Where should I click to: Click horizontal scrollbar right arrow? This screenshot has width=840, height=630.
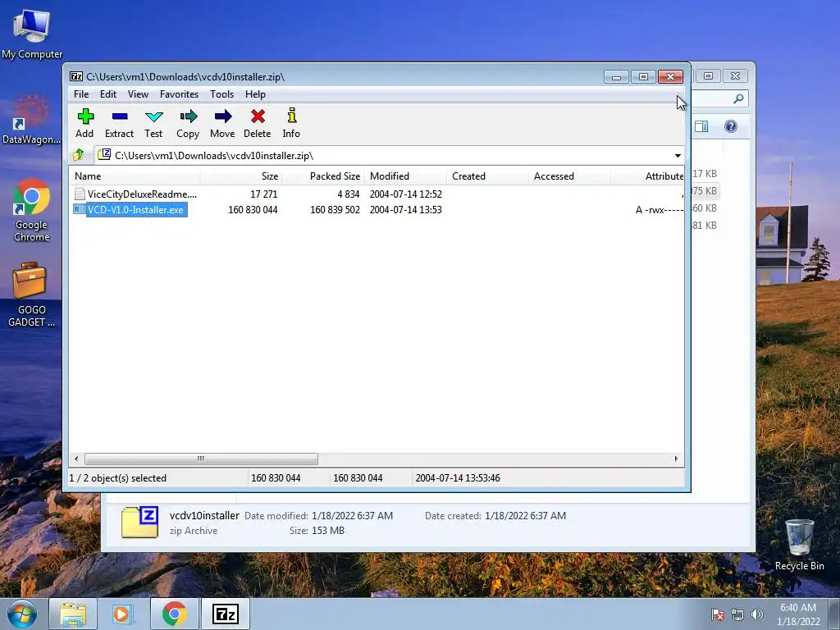click(676, 459)
